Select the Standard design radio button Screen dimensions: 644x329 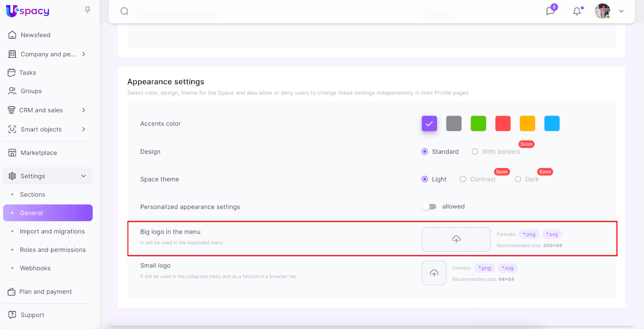click(x=425, y=152)
